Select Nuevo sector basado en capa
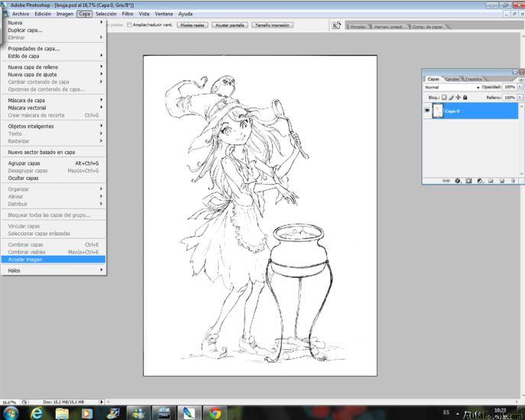525x420 pixels. pos(53,152)
